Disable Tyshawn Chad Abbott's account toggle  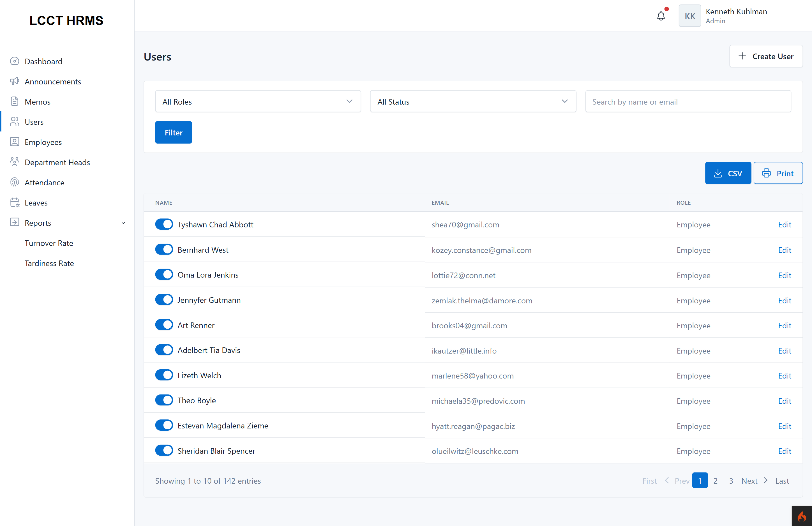(x=164, y=225)
